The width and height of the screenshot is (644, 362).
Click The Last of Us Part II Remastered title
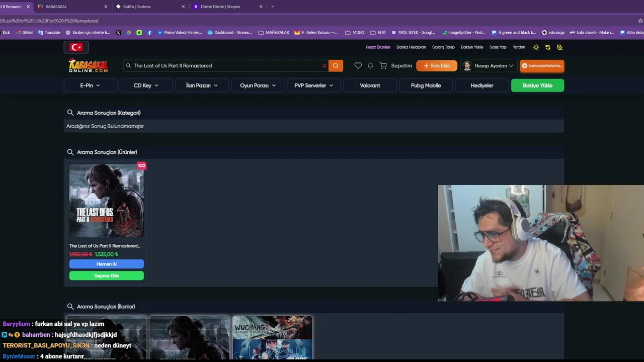coord(105,246)
